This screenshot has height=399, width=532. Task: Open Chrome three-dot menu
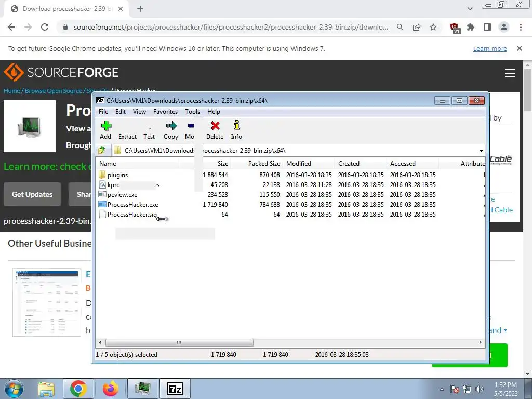click(x=521, y=27)
